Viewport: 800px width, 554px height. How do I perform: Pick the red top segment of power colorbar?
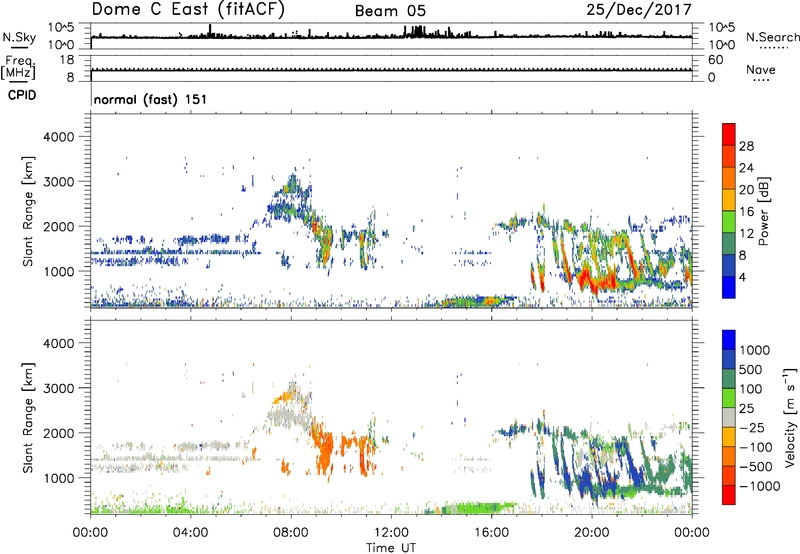(x=729, y=134)
